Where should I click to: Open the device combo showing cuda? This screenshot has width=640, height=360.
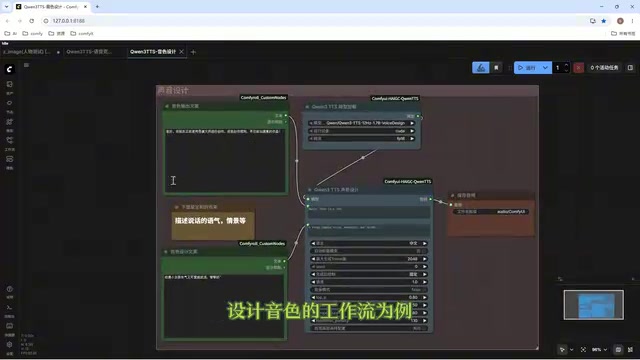pos(362,131)
